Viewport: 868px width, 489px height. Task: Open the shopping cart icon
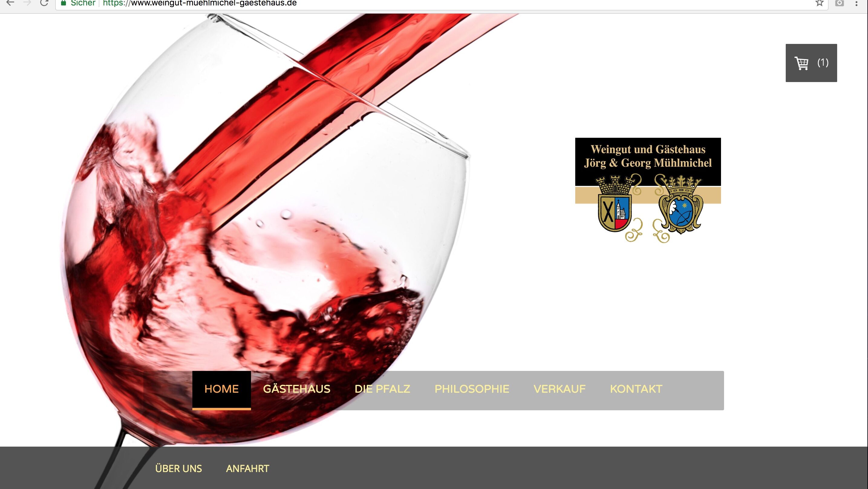click(802, 63)
